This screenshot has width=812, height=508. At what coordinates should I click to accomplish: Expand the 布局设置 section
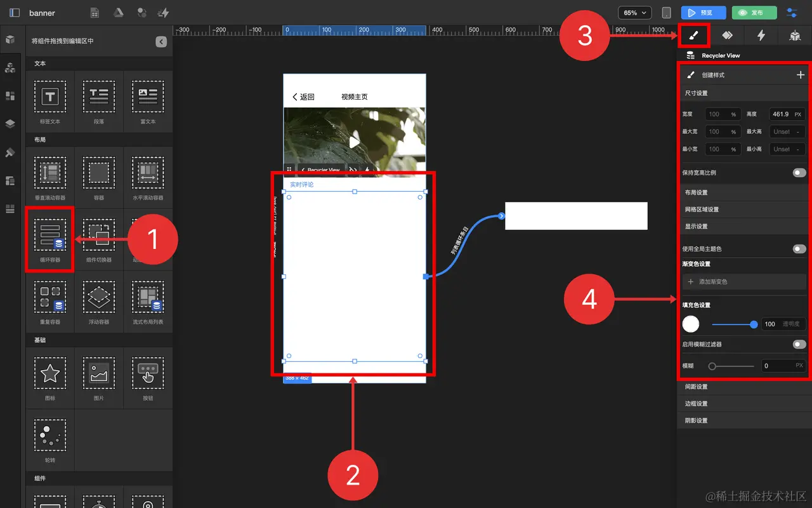point(743,192)
